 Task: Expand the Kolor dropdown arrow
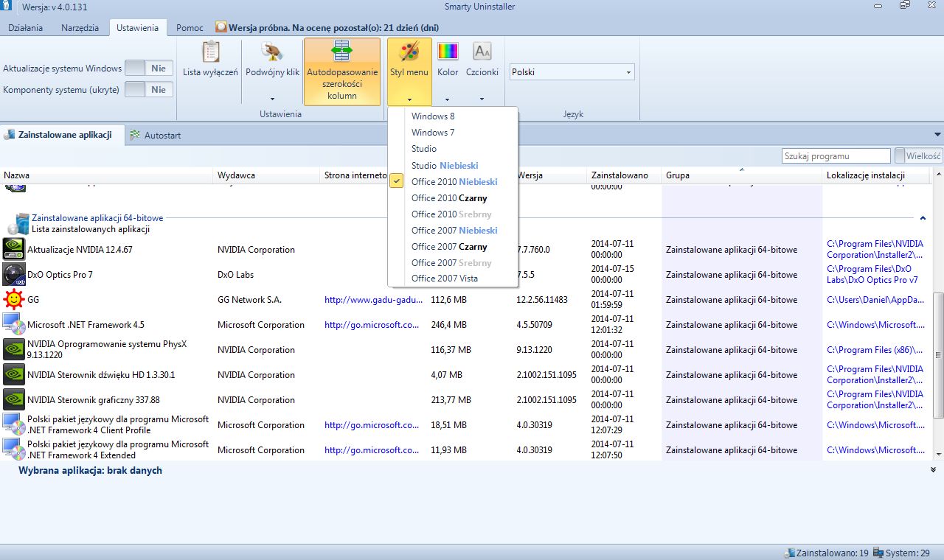pos(447,99)
